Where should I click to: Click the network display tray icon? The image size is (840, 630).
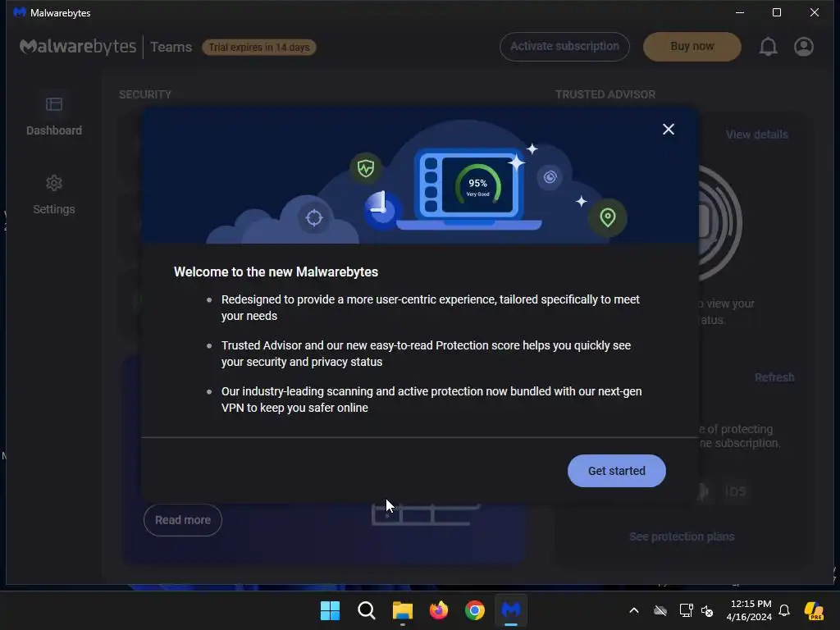pyautogui.click(x=686, y=610)
